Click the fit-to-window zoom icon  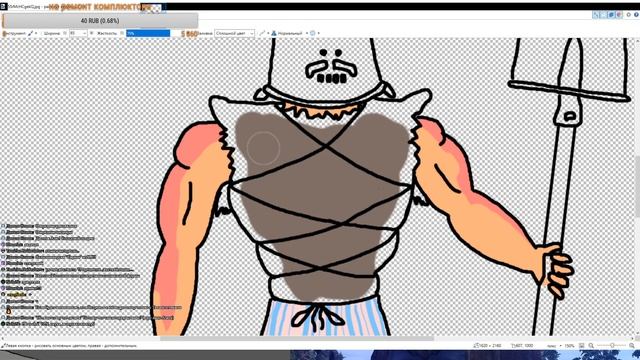point(582,346)
